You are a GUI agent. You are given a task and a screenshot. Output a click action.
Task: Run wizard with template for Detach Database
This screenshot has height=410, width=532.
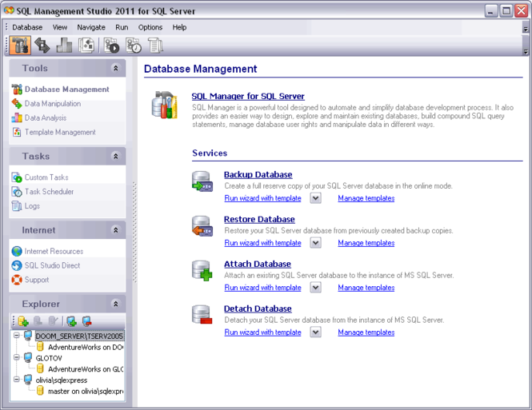[x=263, y=332]
